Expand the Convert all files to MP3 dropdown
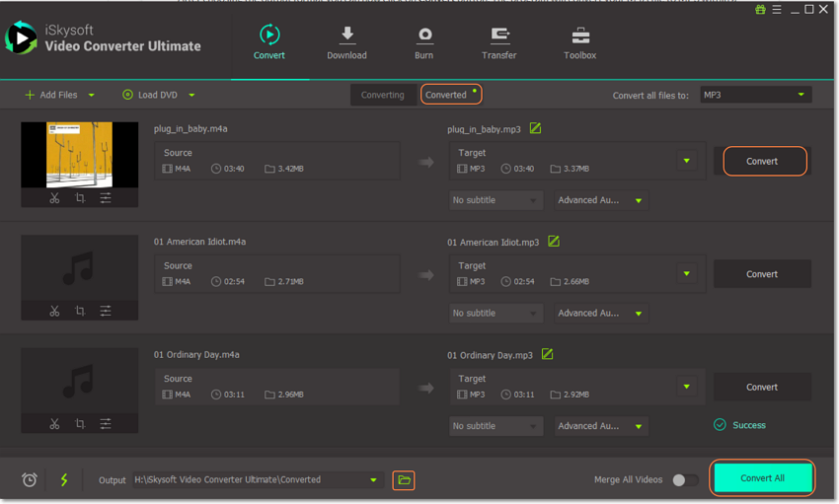The width and height of the screenshot is (839, 504). (755, 95)
